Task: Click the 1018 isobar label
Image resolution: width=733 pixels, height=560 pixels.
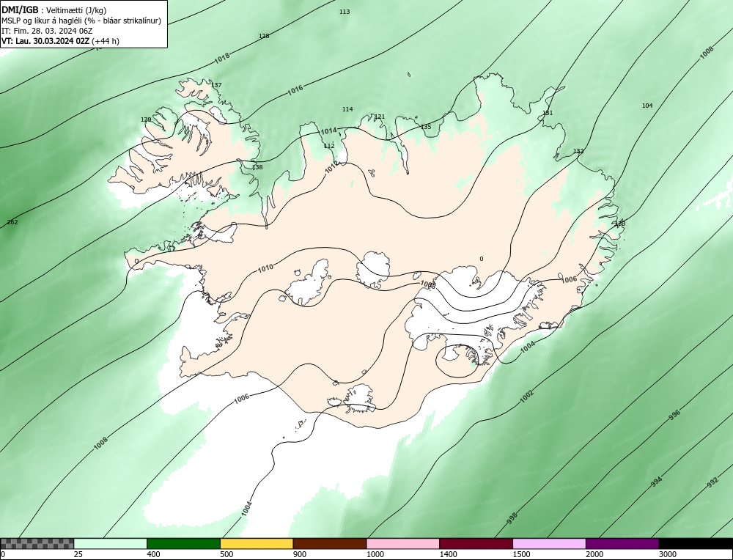Action: [222, 58]
